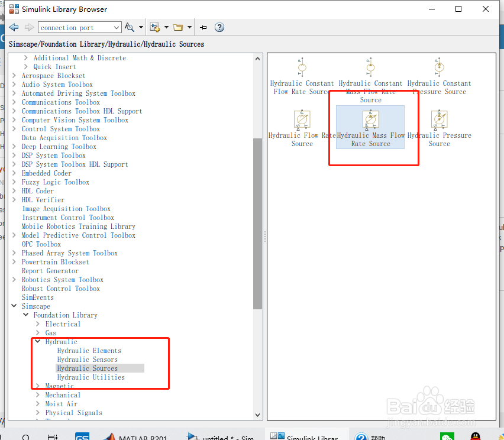The height and width of the screenshot is (440, 504).
Task: Select Phased Array System Toolbox
Action: [x=69, y=253]
